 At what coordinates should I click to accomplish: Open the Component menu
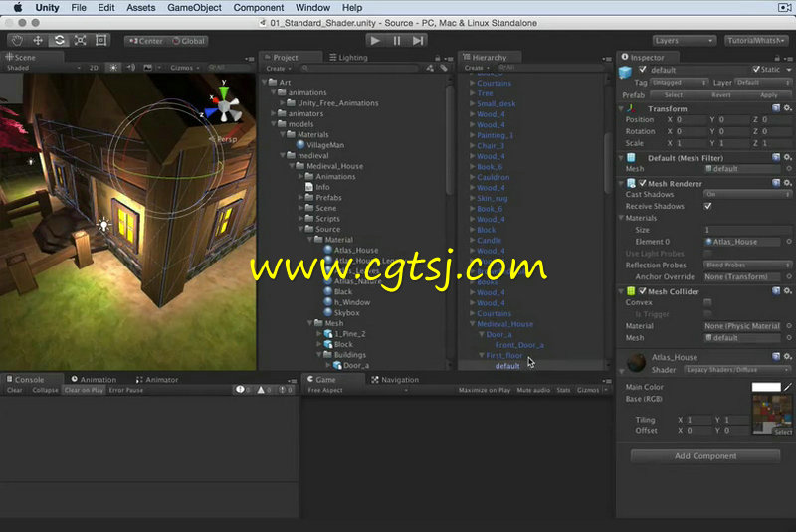pos(259,8)
